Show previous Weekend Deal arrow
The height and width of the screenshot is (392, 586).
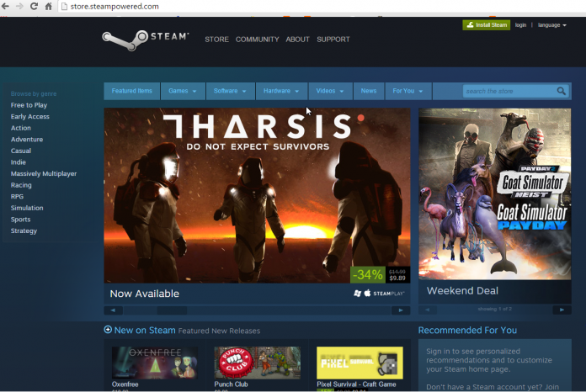(x=428, y=310)
